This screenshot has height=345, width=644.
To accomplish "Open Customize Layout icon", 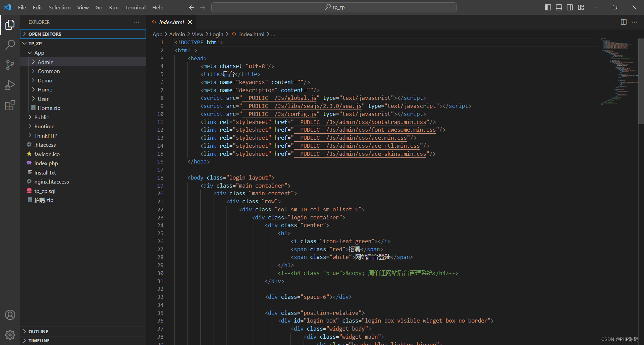I will click(581, 7).
